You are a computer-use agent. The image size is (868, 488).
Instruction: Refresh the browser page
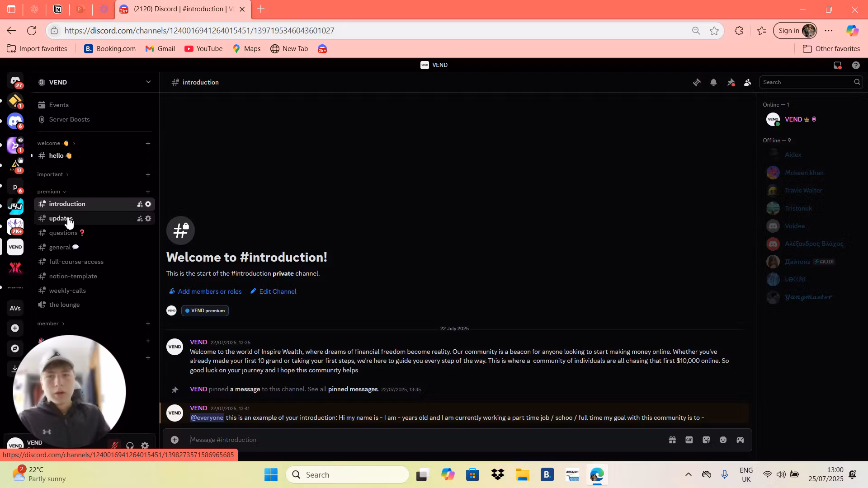[32, 31]
